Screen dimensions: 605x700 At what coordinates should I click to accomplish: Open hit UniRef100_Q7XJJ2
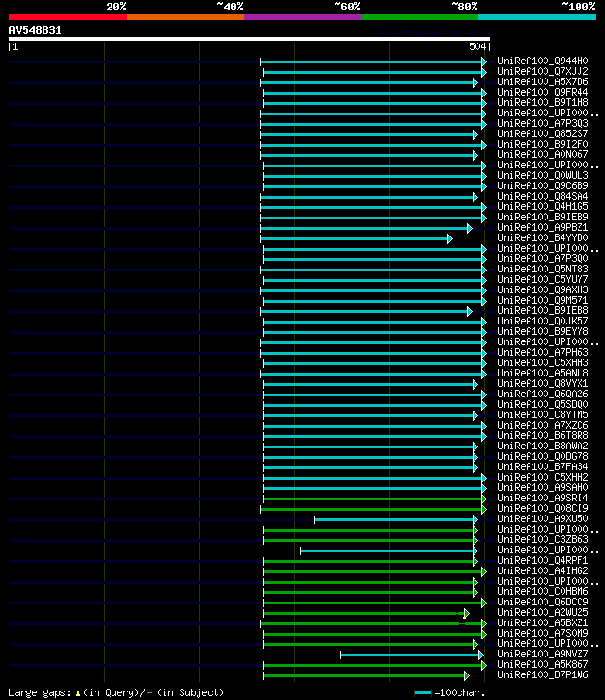[x=543, y=71]
